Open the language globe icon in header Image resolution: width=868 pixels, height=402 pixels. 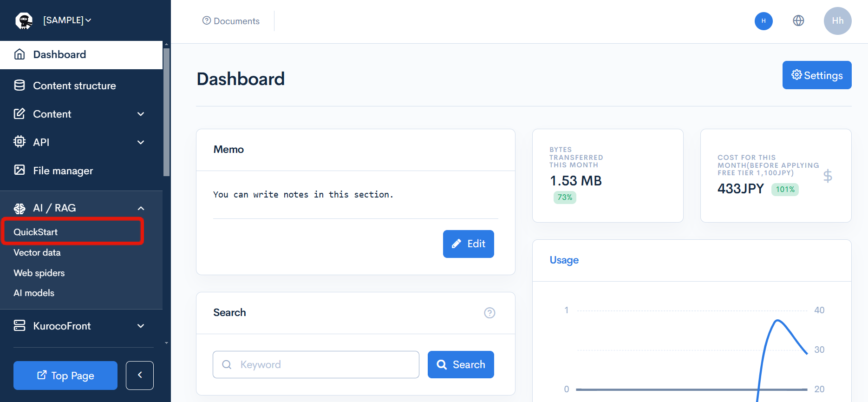798,20
